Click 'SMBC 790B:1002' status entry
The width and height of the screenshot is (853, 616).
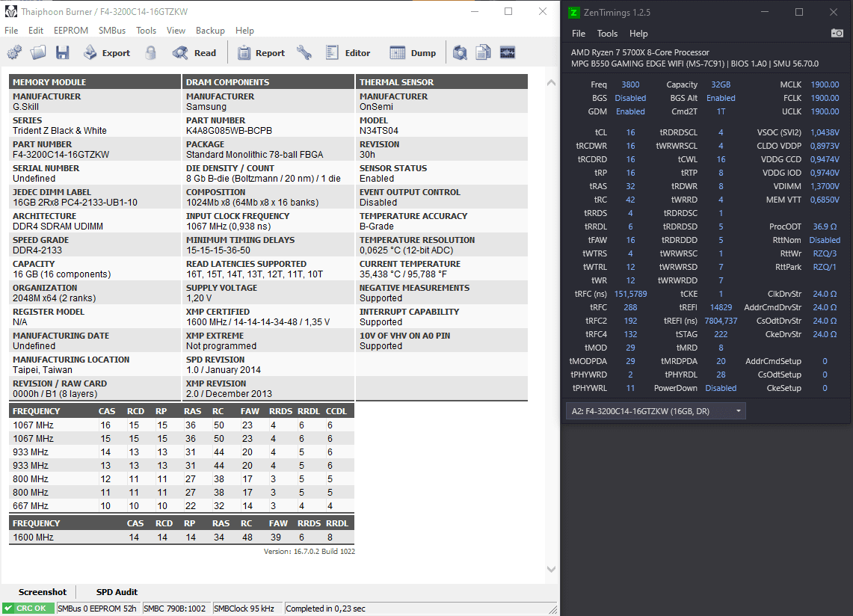click(175, 609)
